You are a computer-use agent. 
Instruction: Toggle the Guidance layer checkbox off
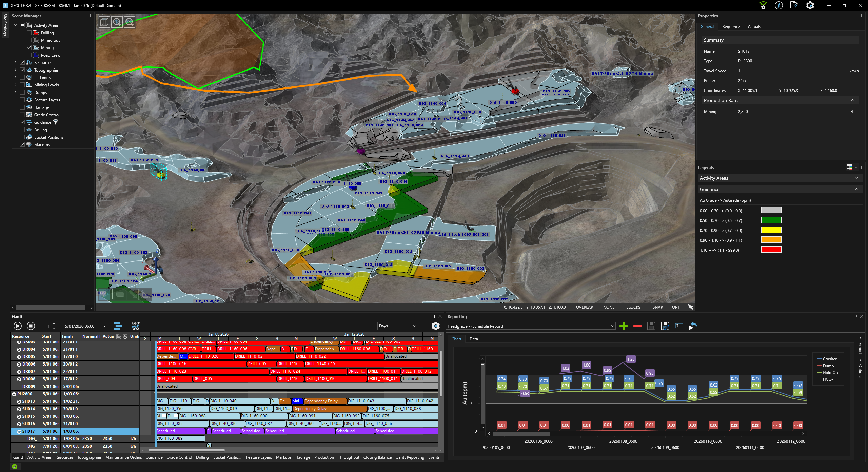[22, 122]
